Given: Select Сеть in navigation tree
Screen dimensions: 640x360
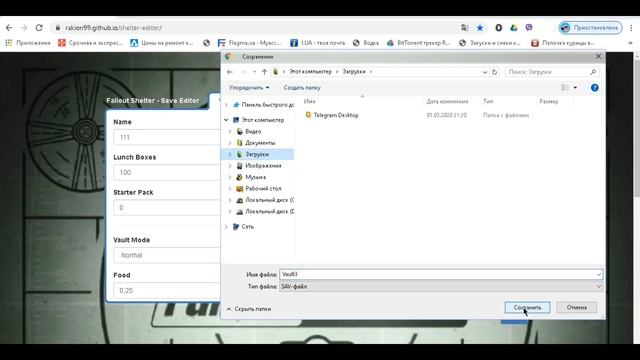Looking at the screenshot, I should click(x=243, y=227).
